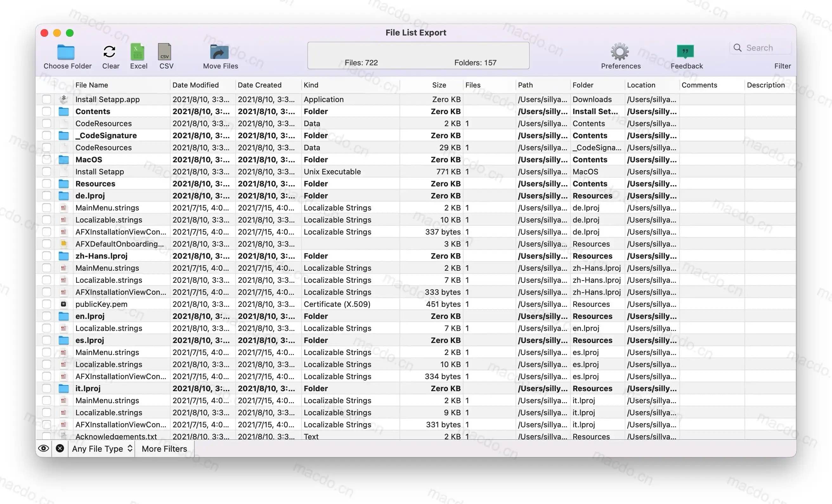Click the File Name column header
Viewport: 832px width, 504px height.
tap(92, 85)
